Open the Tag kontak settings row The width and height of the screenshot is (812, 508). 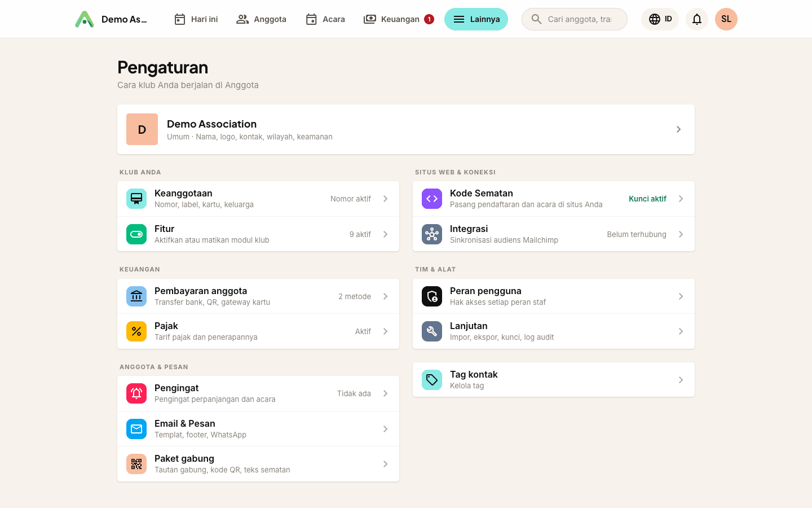pos(554,380)
